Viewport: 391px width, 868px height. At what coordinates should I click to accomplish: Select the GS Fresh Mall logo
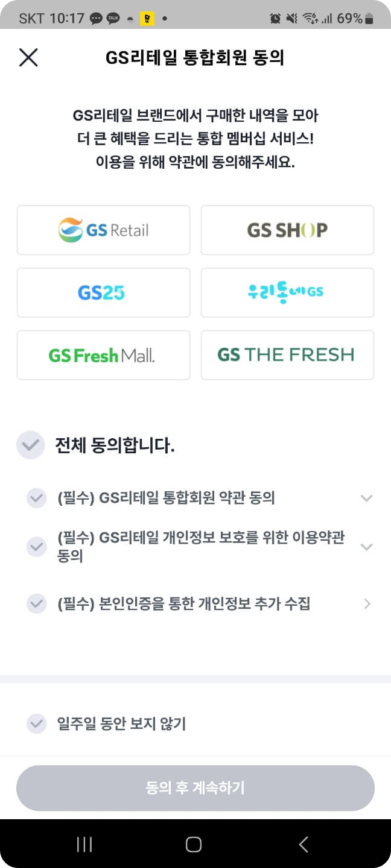[x=103, y=355]
